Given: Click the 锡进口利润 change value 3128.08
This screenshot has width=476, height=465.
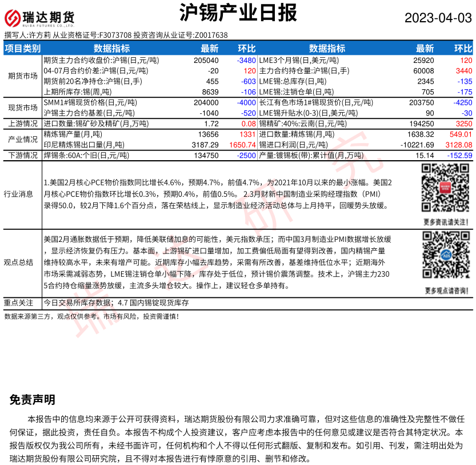Looking at the screenshot, I should (459, 145).
